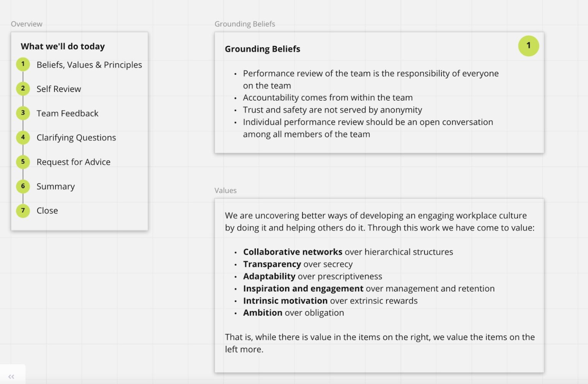Click the What we'll do today heading

click(x=63, y=46)
